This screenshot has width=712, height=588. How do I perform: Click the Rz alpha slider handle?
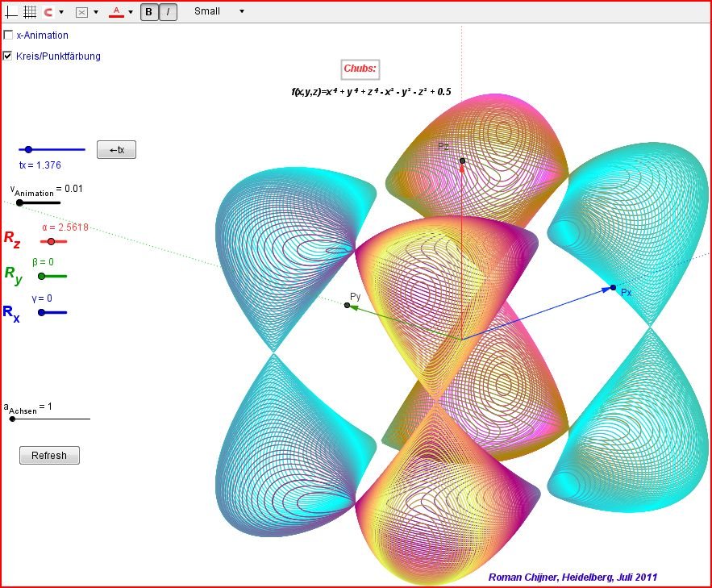51,241
